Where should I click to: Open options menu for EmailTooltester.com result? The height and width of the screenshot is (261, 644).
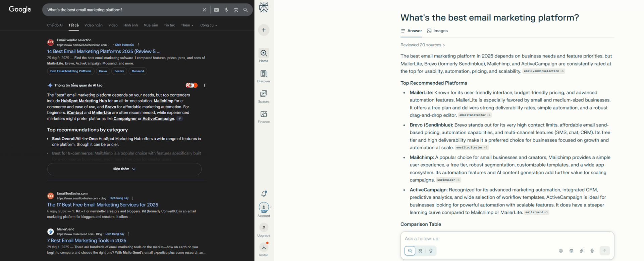coord(133,198)
